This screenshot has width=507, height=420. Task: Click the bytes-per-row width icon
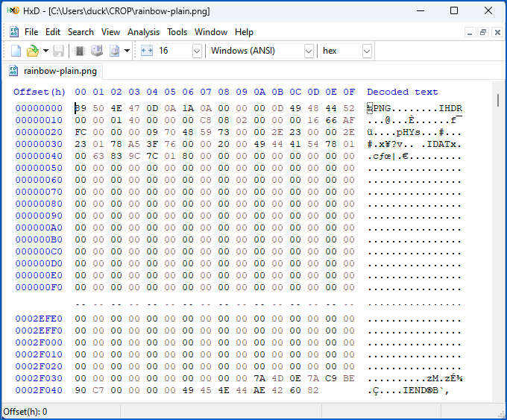pyautogui.click(x=146, y=51)
